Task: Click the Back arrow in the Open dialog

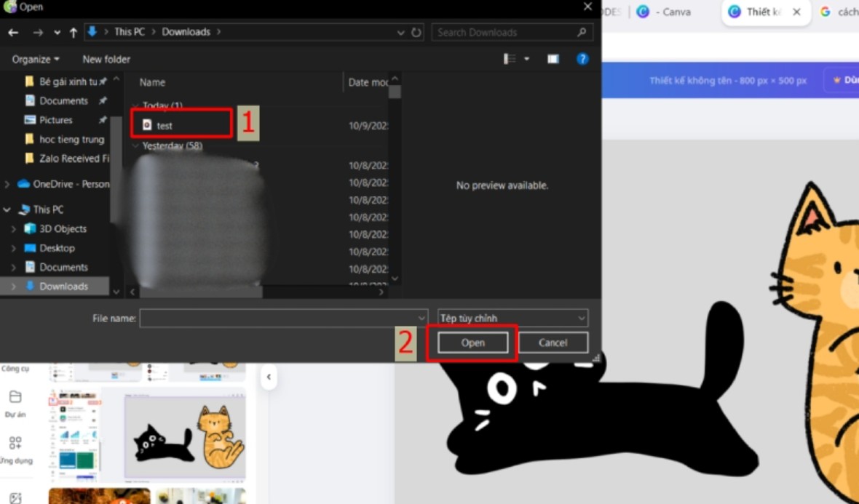Action: tap(13, 32)
